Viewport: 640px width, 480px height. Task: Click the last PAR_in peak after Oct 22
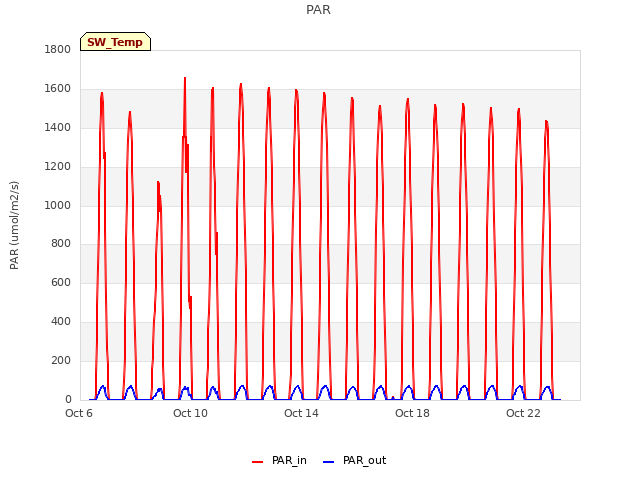(547, 122)
